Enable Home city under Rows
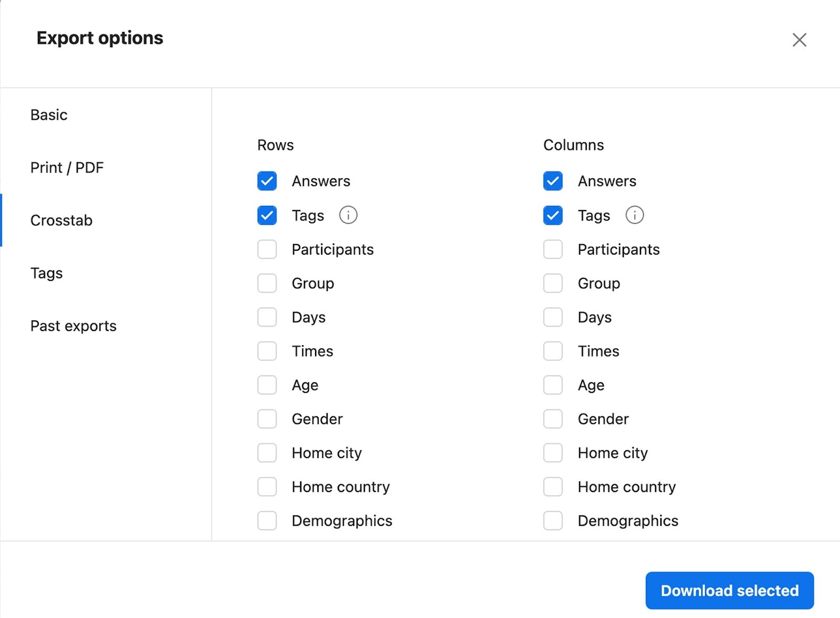Screen dimensions: 840x618 [267, 453]
